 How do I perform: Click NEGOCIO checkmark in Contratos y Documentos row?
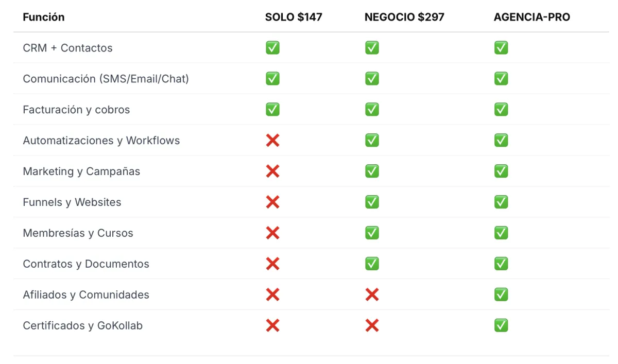tap(372, 264)
